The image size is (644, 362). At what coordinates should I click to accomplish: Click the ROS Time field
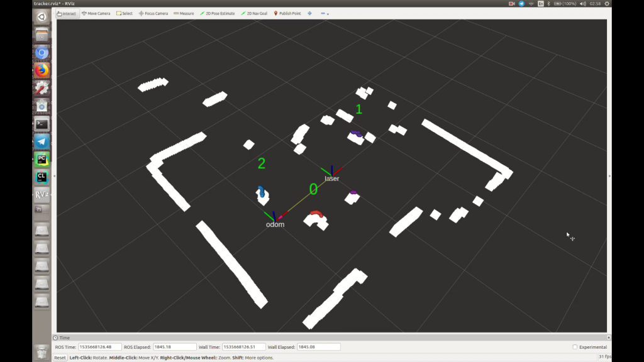tap(99, 347)
